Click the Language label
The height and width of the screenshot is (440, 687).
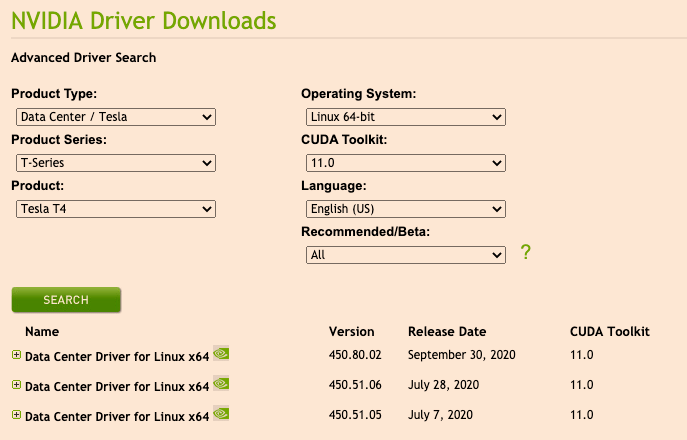point(333,186)
